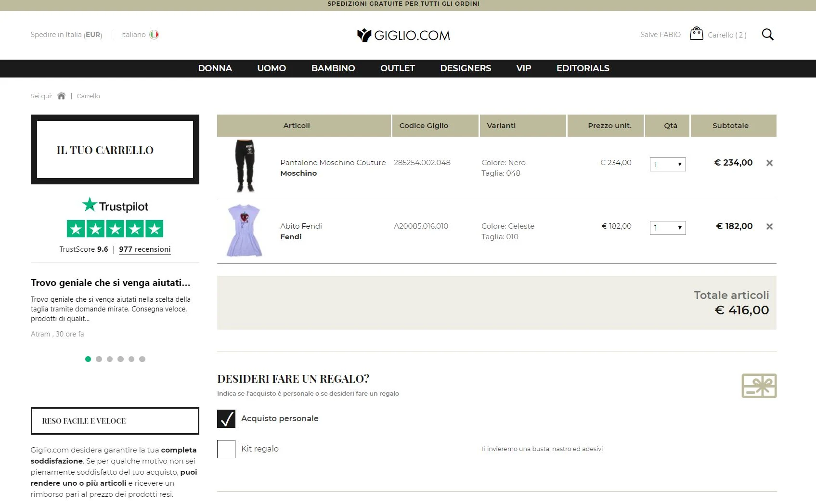The width and height of the screenshot is (816, 504).
Task: Open the Fendi brand link
Action: click(291, 237)
